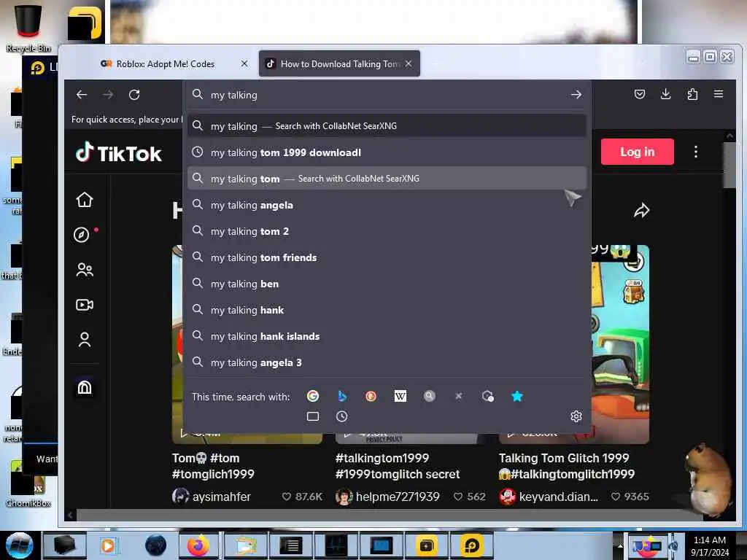Choose history suggestion 'my talking tom 1999 downloadl'
This screenshot has height=560, width=747.
pyautogui.click(x=387, y=152)
